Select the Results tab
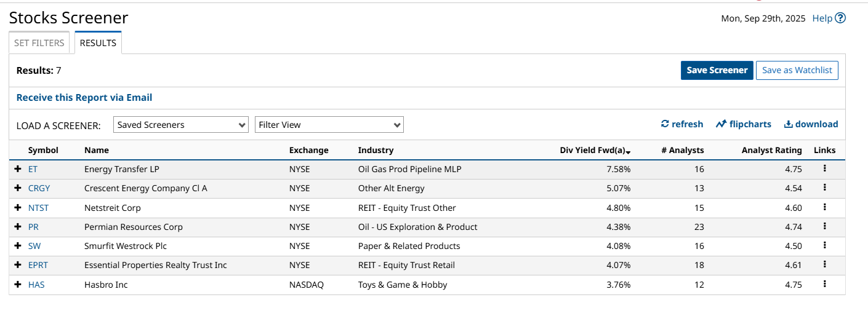The width and height of the screenshot is (868, 324). (98, 43)
